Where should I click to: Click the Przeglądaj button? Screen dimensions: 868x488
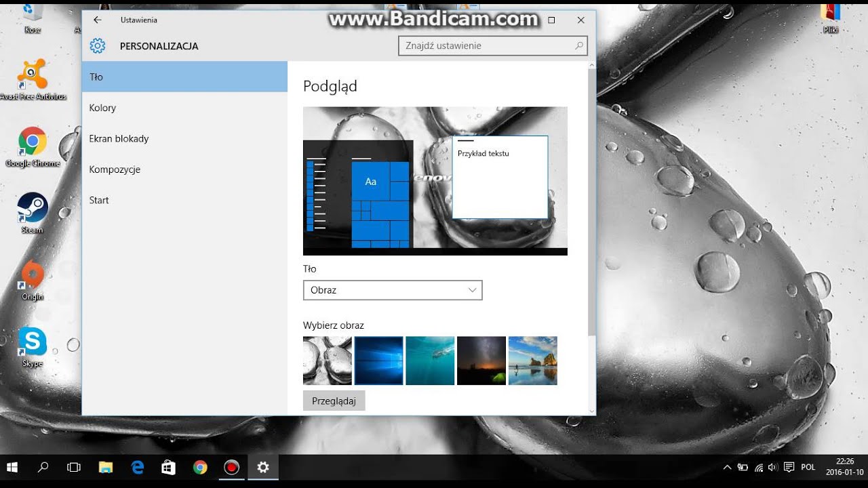coord(334,401)
